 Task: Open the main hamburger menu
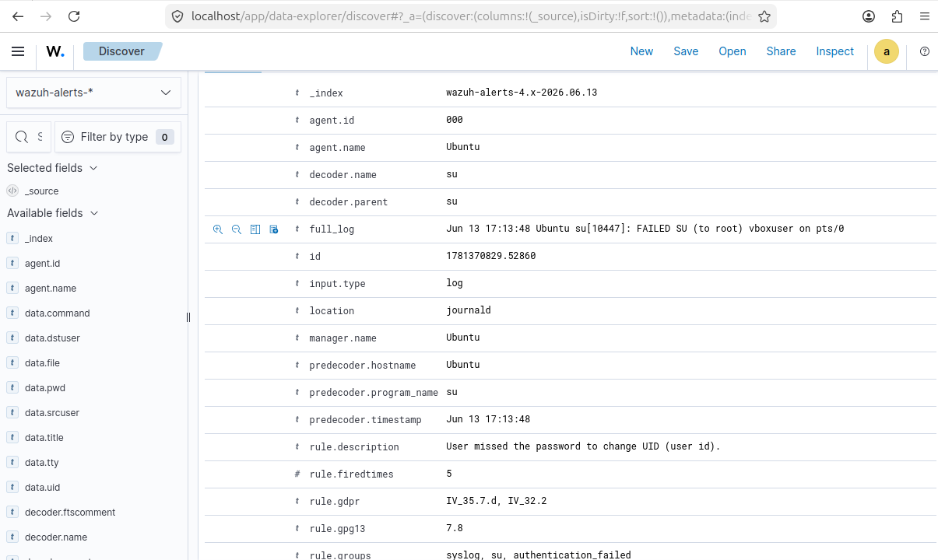18,51
